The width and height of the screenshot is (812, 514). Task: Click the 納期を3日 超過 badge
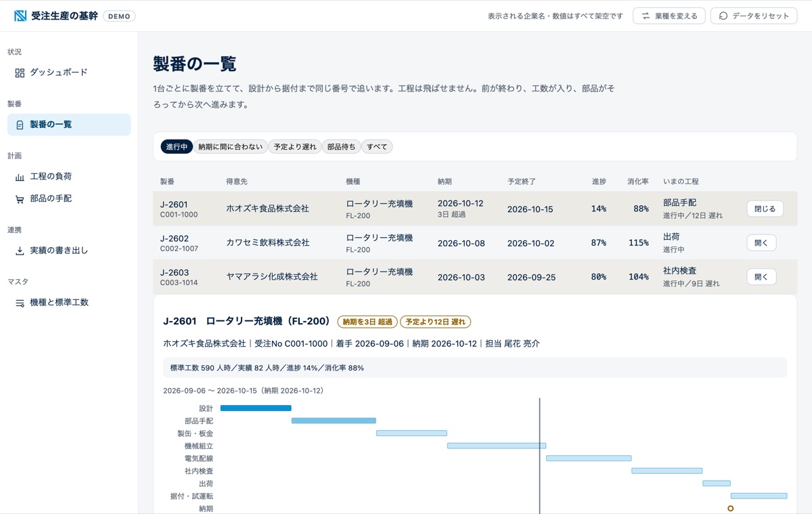(367, 322)
